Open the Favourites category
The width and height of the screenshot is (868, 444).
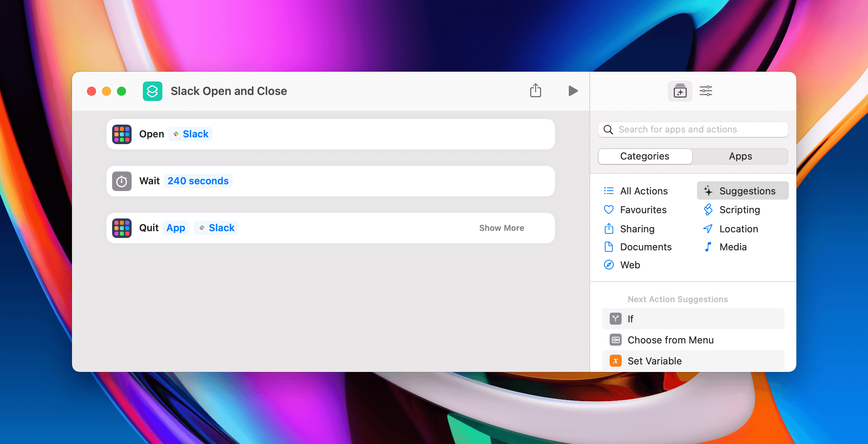pos(643,210)
